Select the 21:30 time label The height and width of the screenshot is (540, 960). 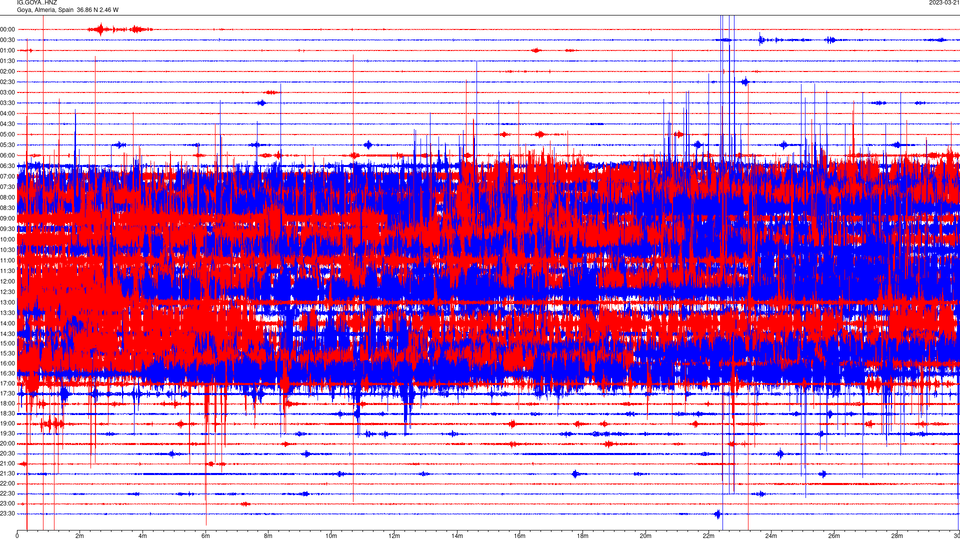pos(8,473)
